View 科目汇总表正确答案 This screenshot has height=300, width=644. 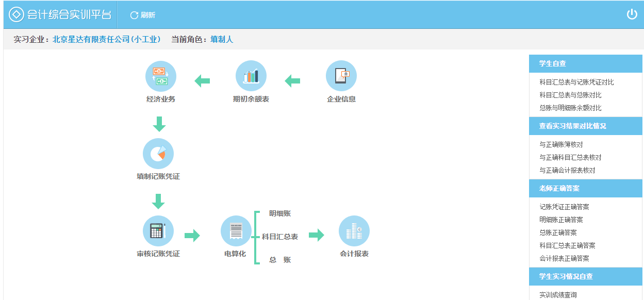567,245
